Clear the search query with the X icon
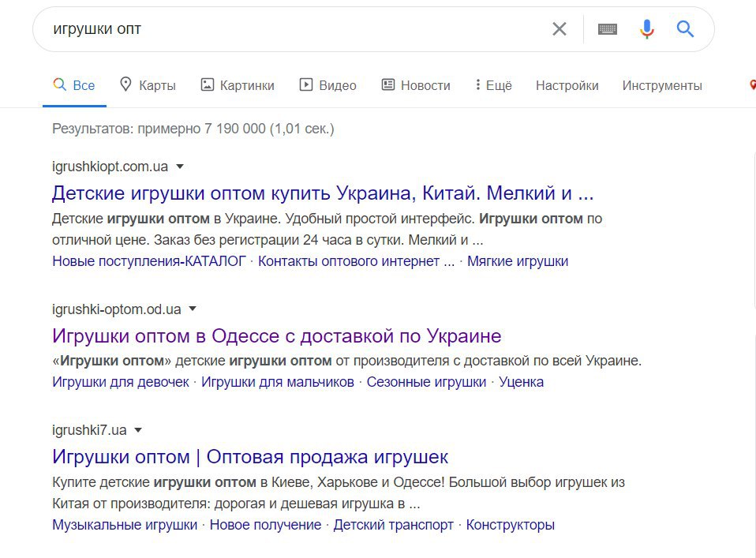The image size is (756, 558). coord(559,29)
